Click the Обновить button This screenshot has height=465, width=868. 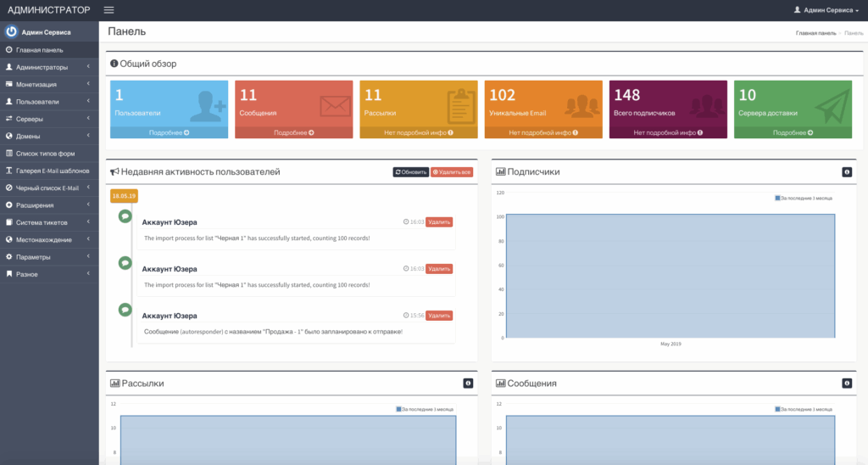[411, 172]
